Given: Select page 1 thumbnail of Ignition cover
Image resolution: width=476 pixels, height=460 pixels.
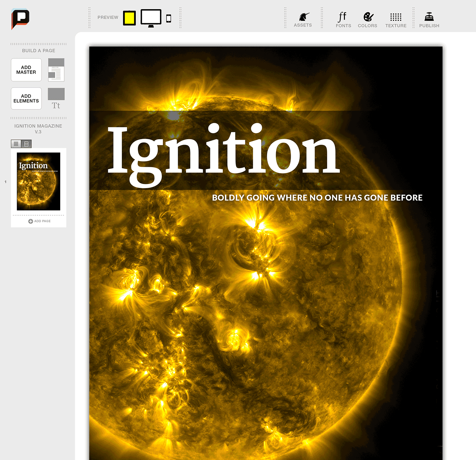Looking at the screenshot, I should coord(38,181).
